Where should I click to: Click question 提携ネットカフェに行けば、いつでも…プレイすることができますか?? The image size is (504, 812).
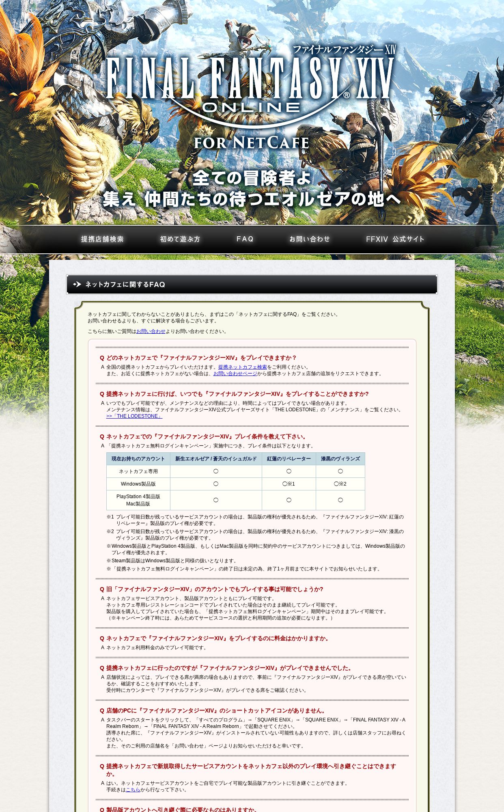237,394
